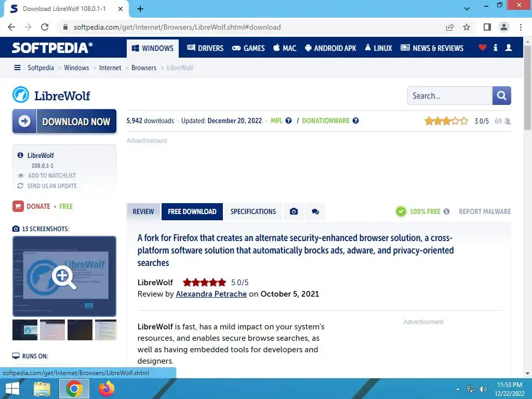Open the comments speech-bubble tab
Screen dimensions: 532x399
click(x=315, y=212)
